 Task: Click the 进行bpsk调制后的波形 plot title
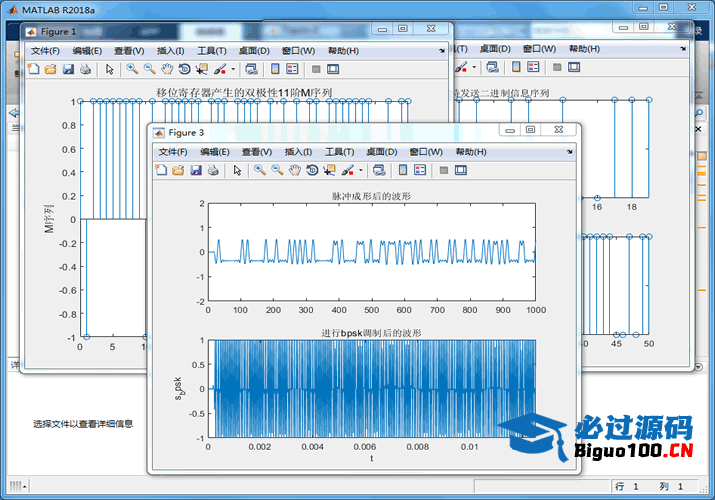371,333
